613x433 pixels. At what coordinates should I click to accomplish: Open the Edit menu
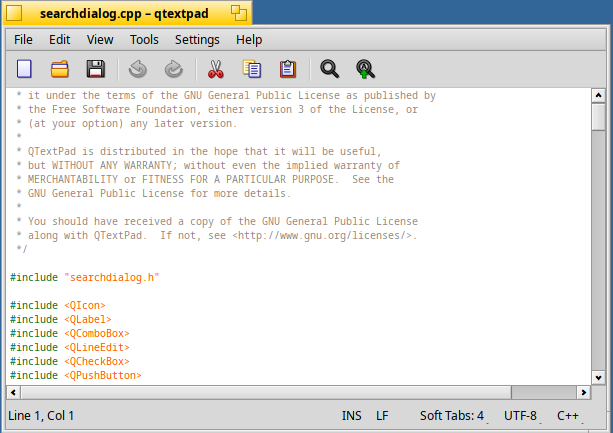pyautogui.click(x=59, y=39)
